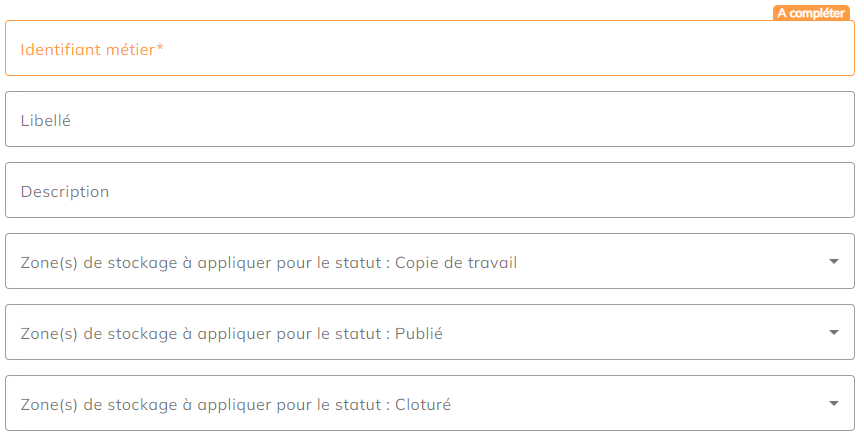Viewport: 864px width, 444px height.
Task: Click the "Description" placeholder text
Action: 65,191
